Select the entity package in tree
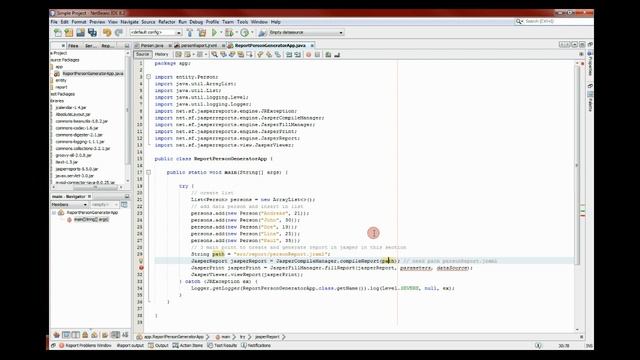 pyautogui.click(x=61, y=80)
